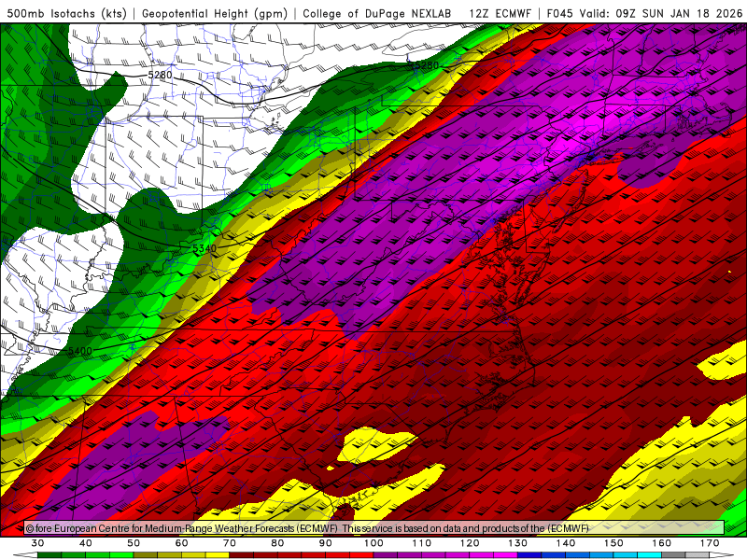
Task: Click the '12Z ECMWF' model run text
Action: (x=500, y=14)
